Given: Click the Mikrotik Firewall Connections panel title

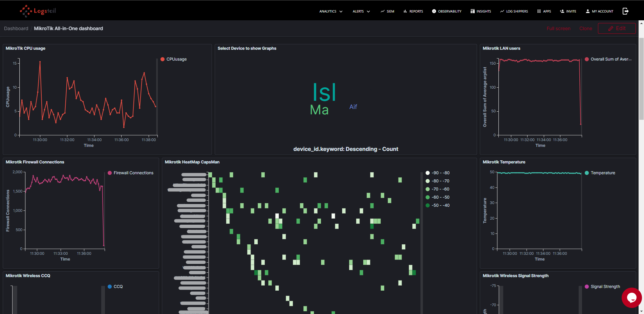Looking at the screenshot, I should 35,162.
